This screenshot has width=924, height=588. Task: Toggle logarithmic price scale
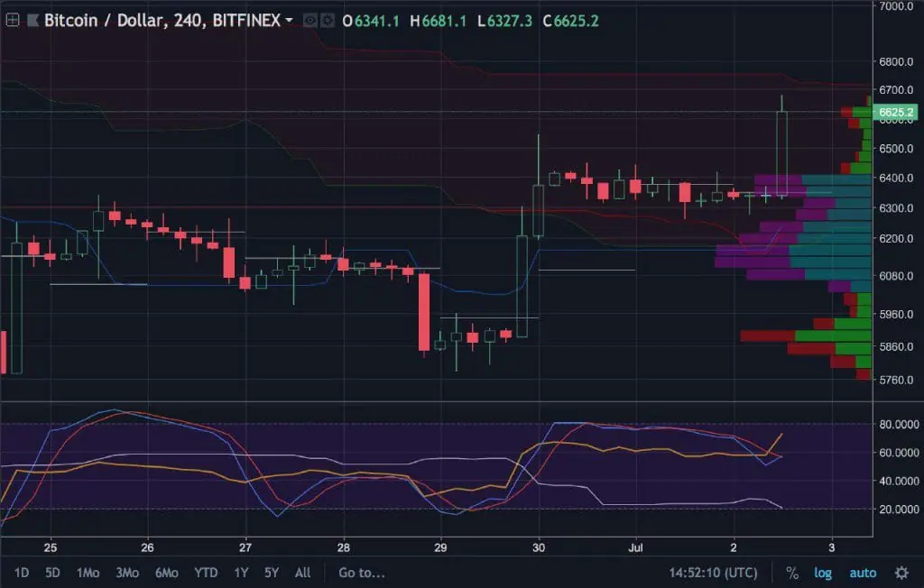click(822, 573)
